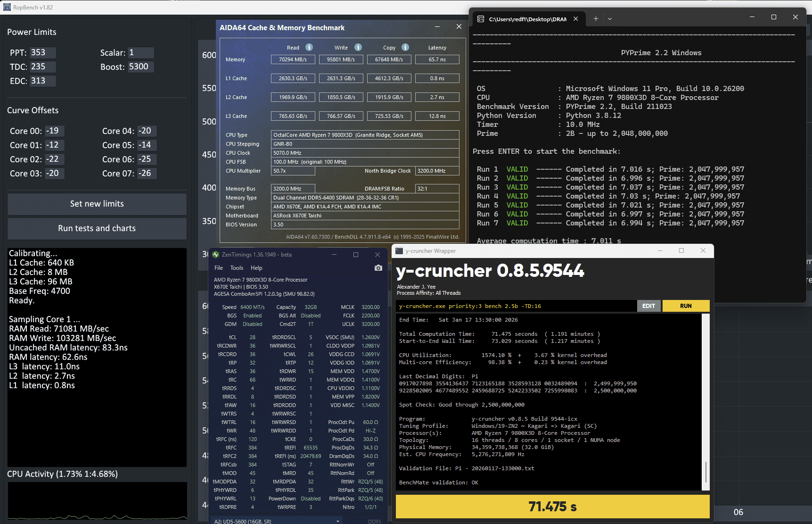Click the AIDA64 Memory Write result button
812x524 pixels.
[341, 59]
